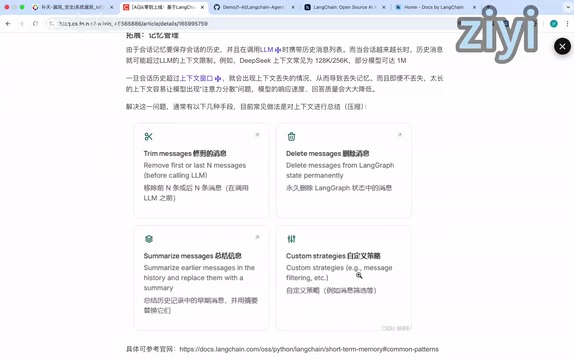The height and width of the screenshot is (360, 574).
Task: Click the sliders icon on Custom strategies card
Action: tap(291, 239)
